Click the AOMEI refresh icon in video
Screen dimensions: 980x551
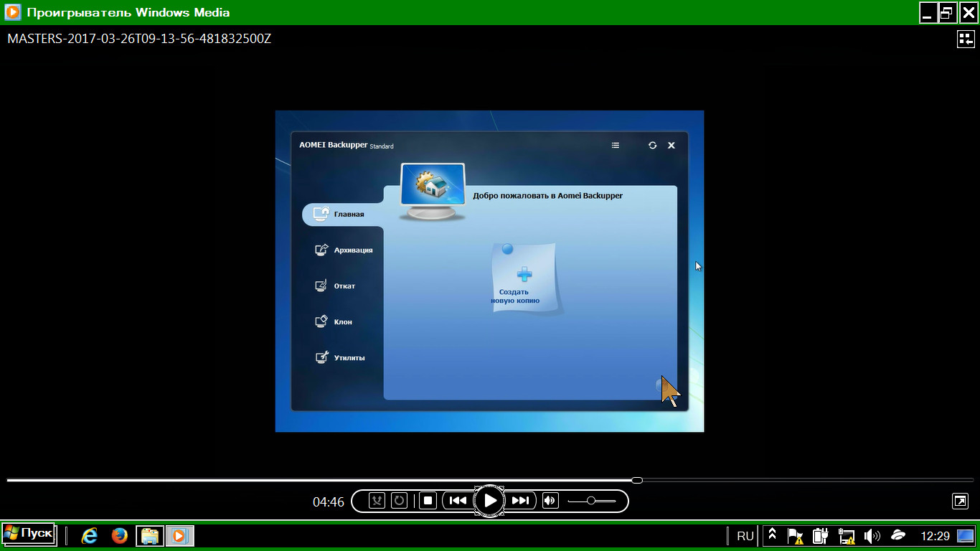click(x=652, y=145)
